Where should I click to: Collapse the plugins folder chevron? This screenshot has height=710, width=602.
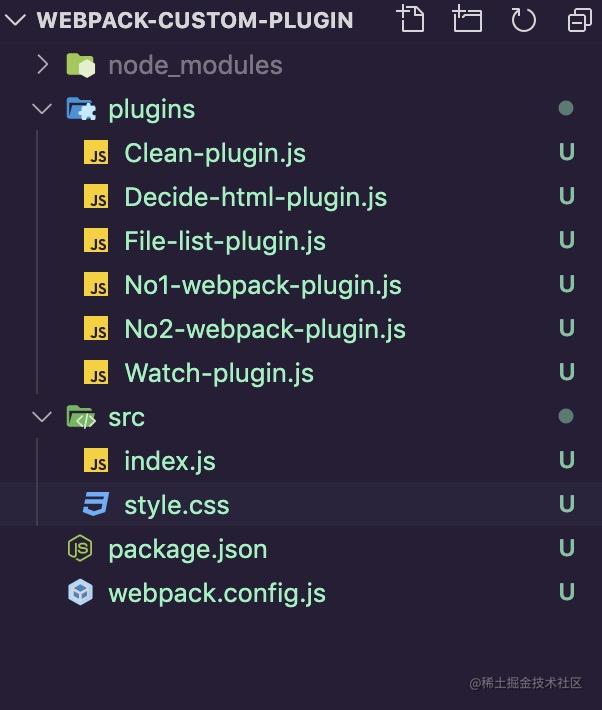pyautogui.click(x=42, y=109)
